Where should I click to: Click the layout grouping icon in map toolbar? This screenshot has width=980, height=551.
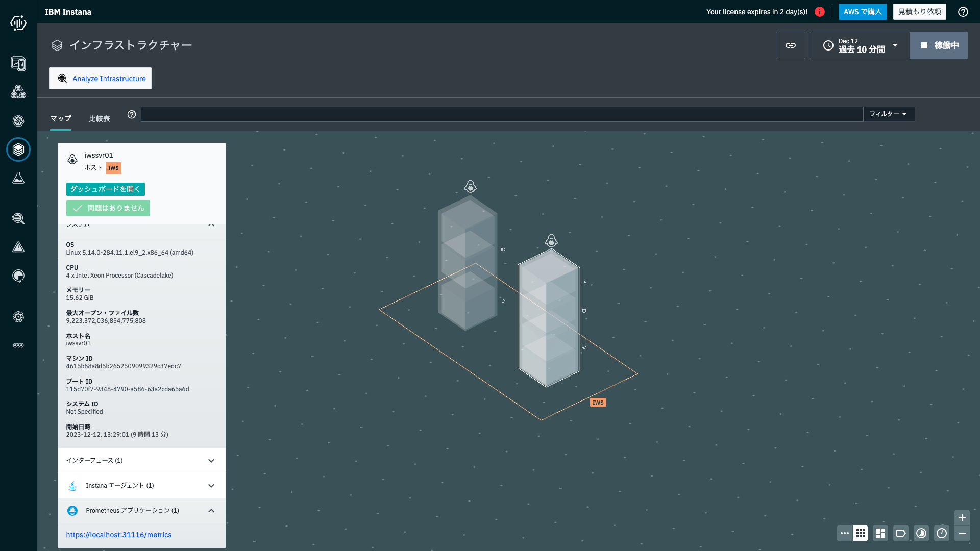880,533
